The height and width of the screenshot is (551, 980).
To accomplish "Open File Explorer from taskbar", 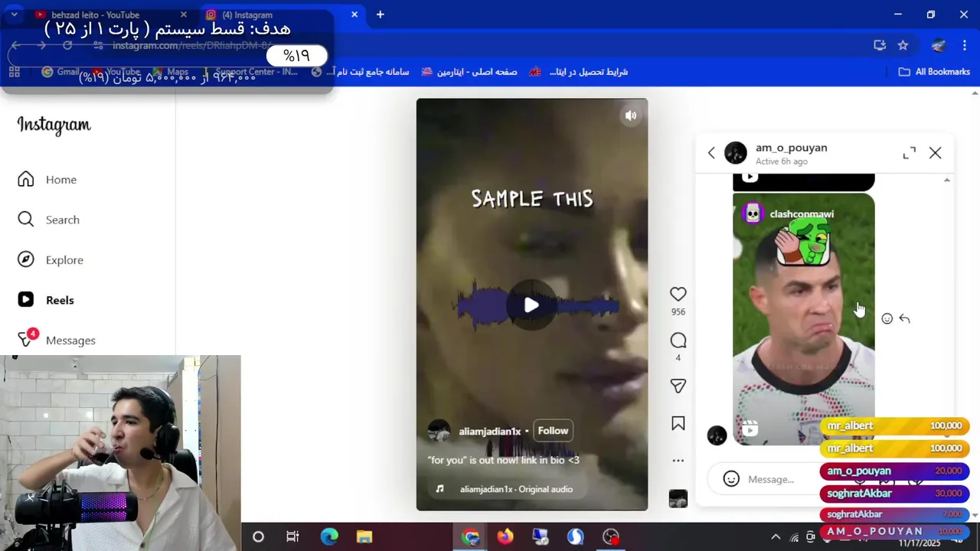I will pos(364,536).
